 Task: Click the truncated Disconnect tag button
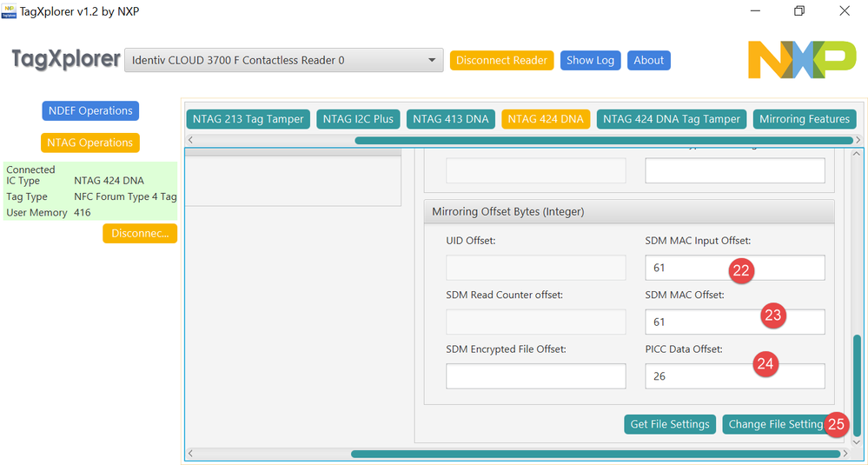[140, 234]
